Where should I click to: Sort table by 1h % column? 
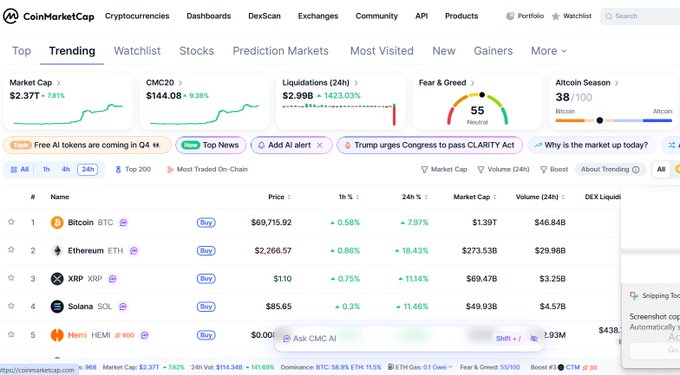point(349,197)
